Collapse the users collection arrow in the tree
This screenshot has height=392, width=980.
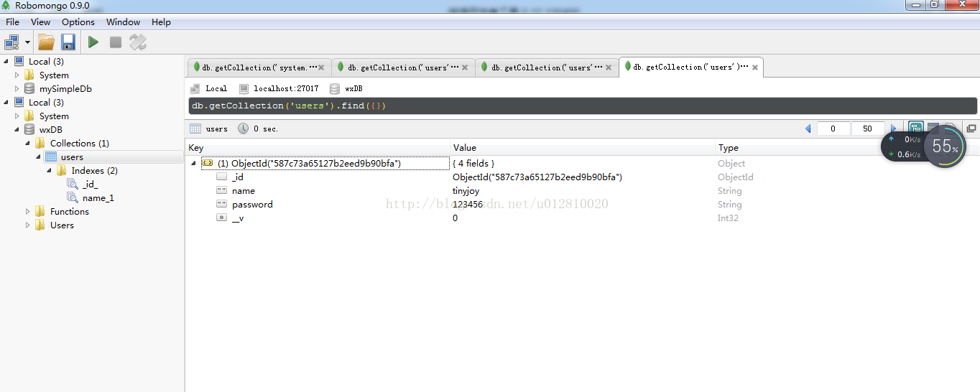pos(39,157)
